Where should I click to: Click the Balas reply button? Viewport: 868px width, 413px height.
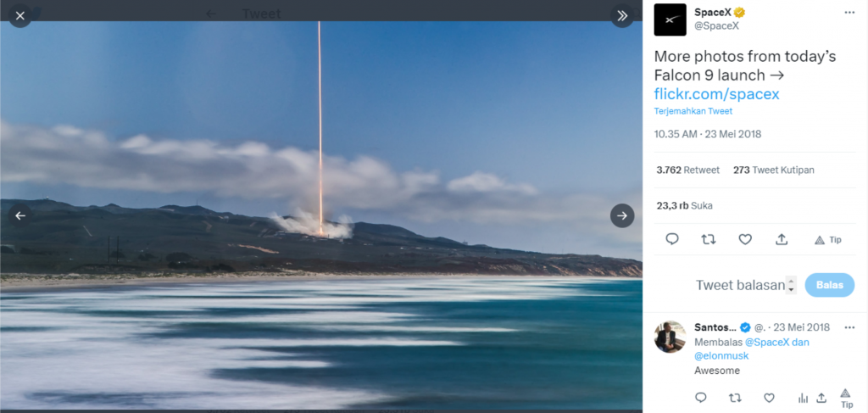point(829,285)
